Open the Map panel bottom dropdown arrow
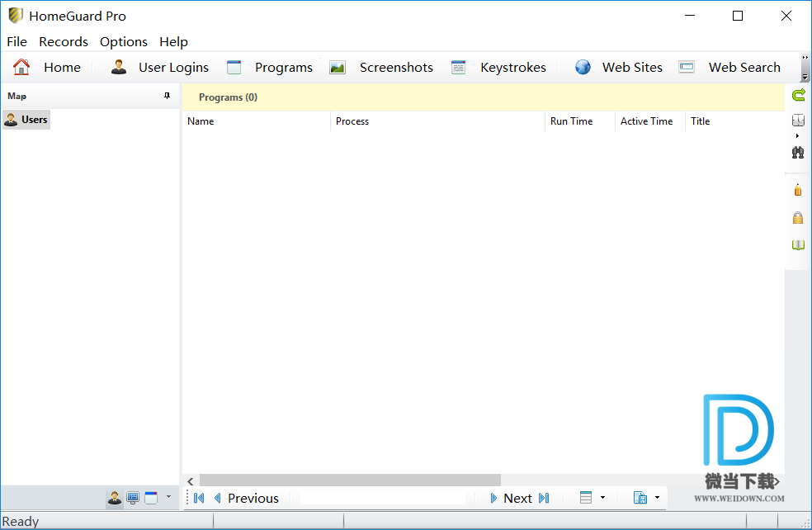812x530 pixels. pos(168,497)
